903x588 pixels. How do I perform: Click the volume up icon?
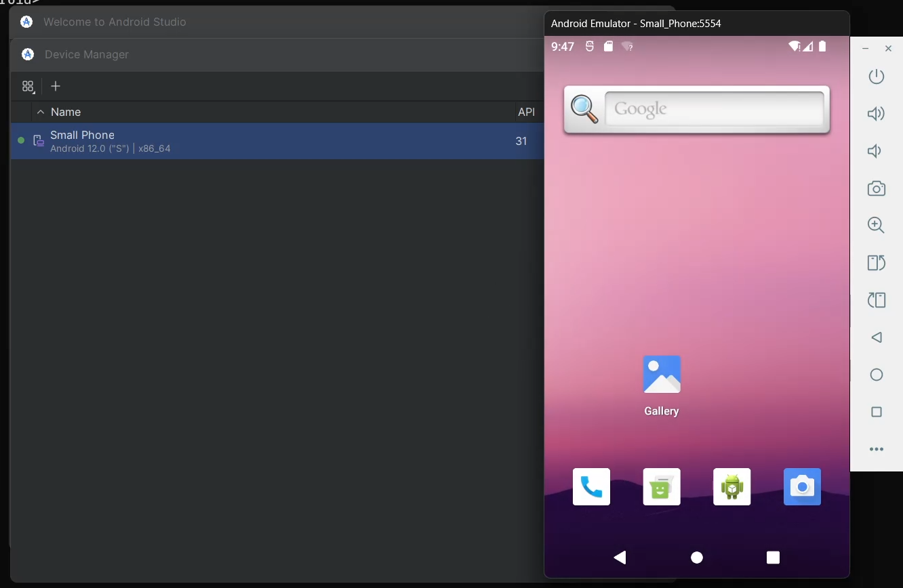click(876, 114)
